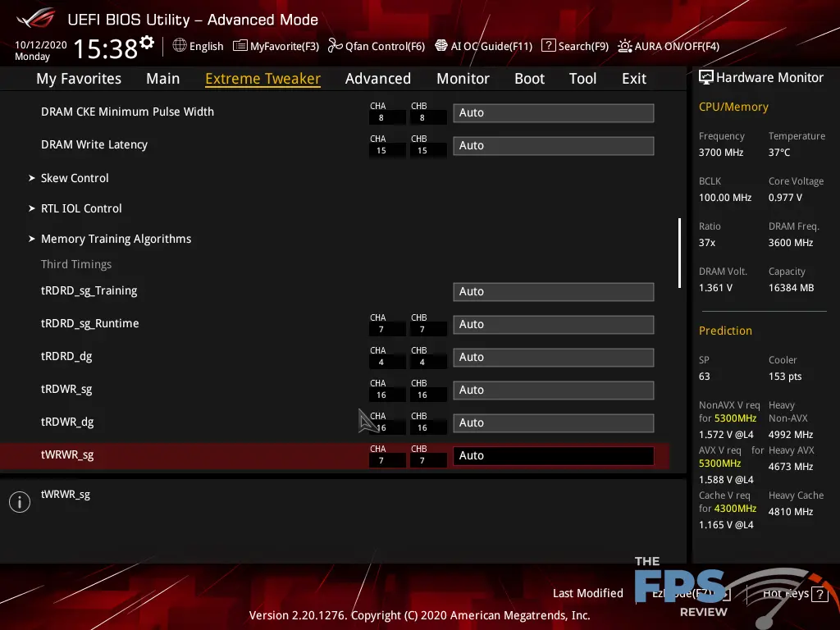Click the 1.361 V DRAM voltage reading
840x630 pixels.
pos(715,288)
